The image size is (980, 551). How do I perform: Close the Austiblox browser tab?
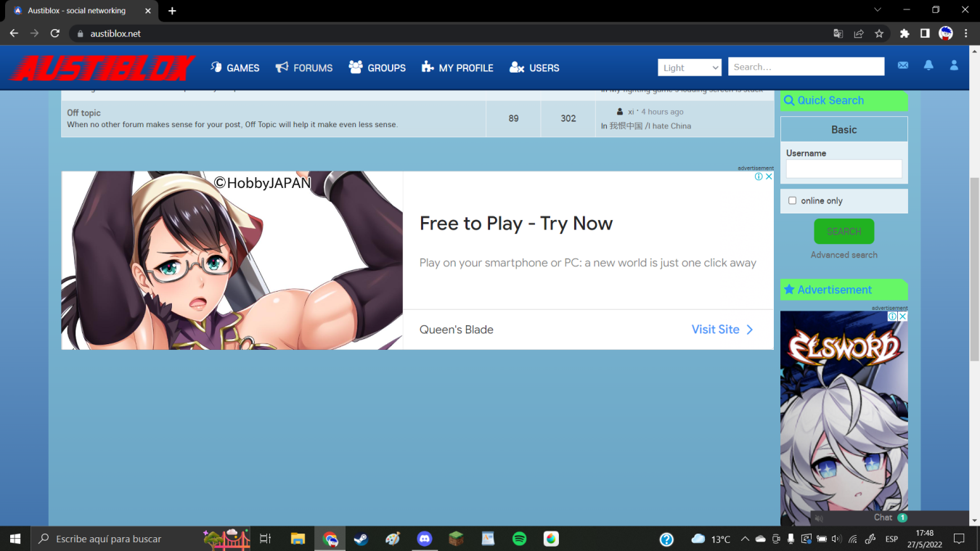tap(147, 11)
